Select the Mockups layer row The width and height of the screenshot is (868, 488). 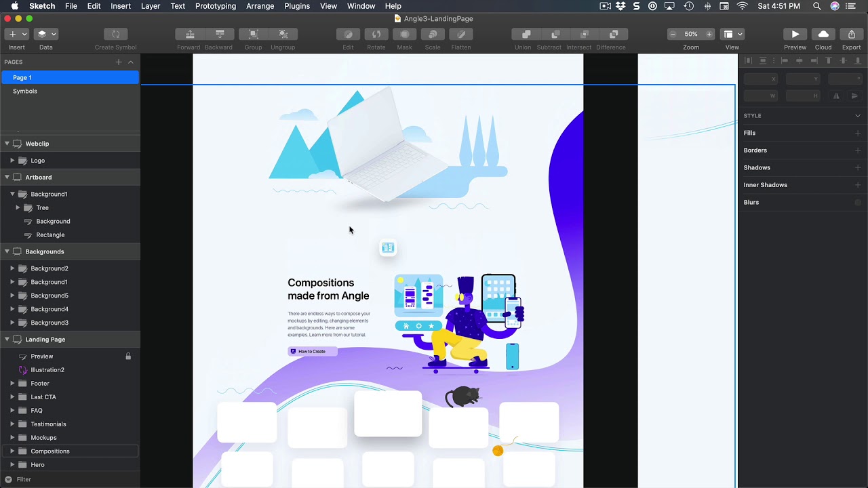(x=70, y=438)
